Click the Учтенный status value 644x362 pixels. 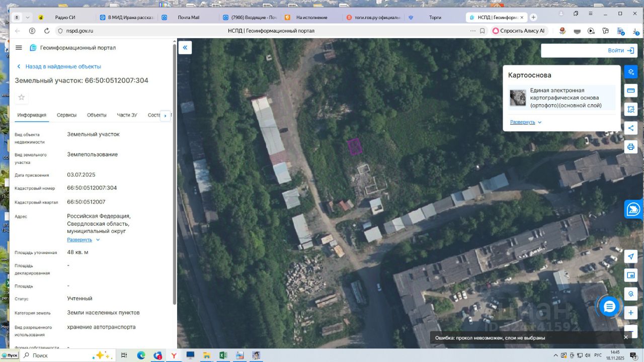(x=79, y=298)
